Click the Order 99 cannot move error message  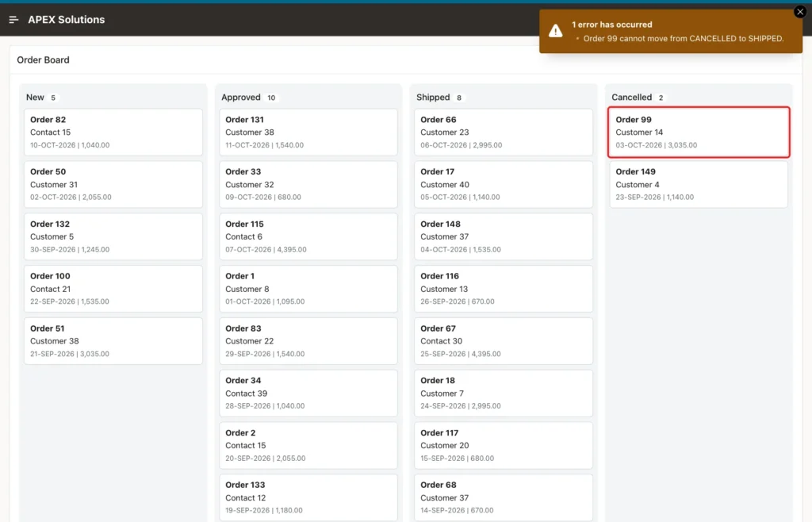(x=683, y=38)
